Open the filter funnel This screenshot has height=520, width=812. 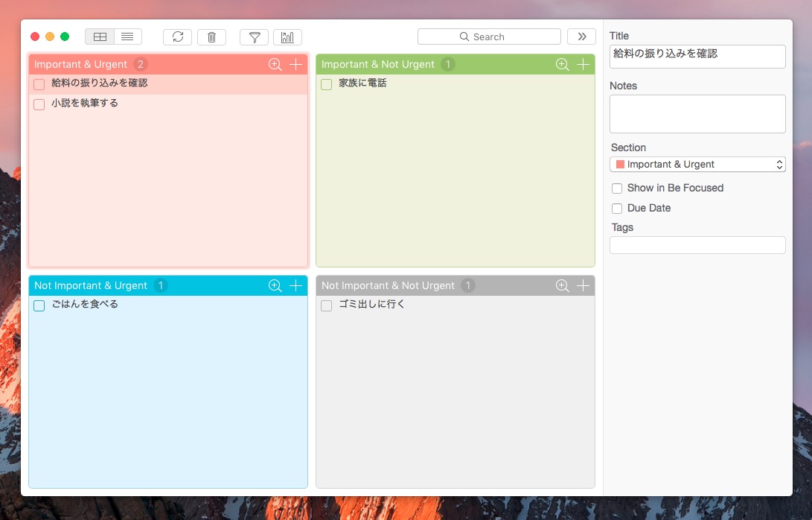255,37
